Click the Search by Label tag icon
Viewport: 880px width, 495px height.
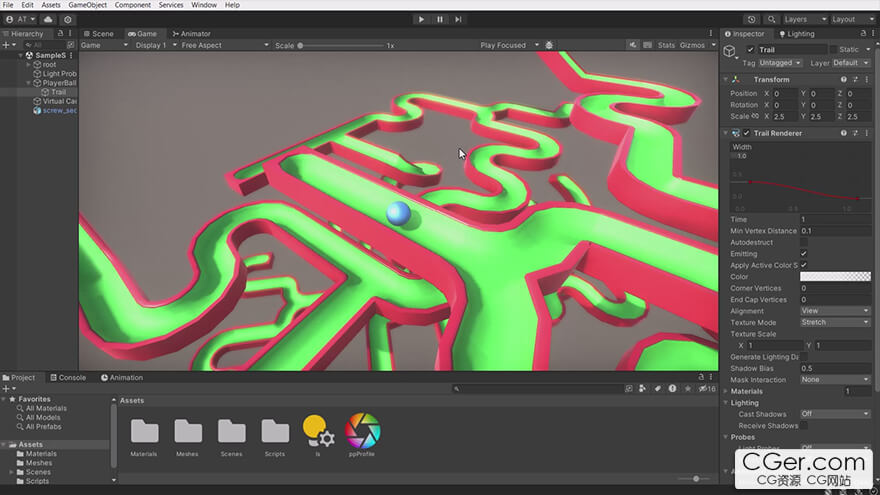pos(657,388)
